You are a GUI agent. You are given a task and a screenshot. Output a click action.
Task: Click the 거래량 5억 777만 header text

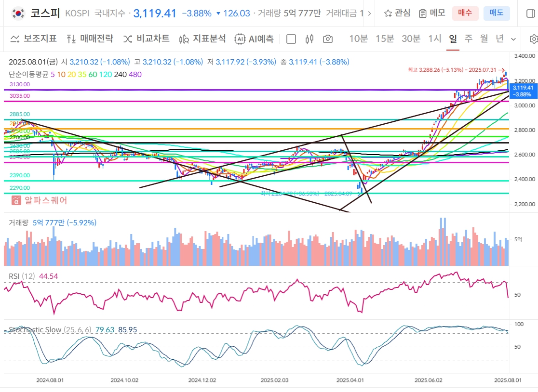(289, 13)
